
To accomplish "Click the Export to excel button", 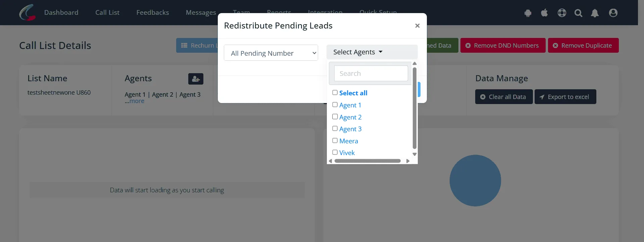I will coord(565,97).
